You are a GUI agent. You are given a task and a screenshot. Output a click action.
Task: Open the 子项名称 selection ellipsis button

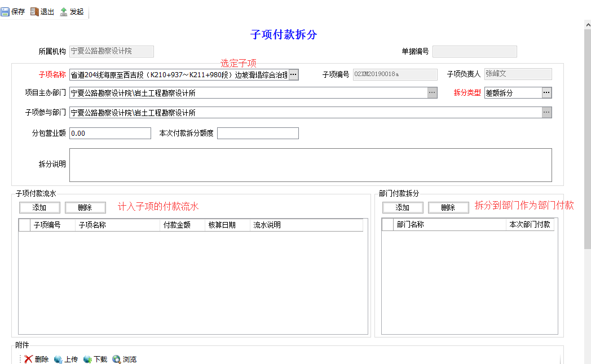(294, 74)
